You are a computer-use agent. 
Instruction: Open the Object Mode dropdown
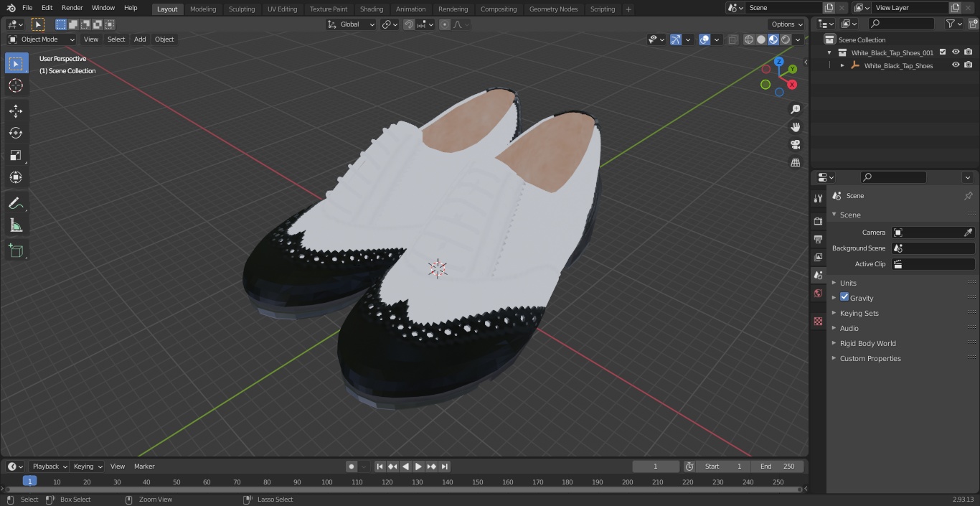[x=42, y=39]
